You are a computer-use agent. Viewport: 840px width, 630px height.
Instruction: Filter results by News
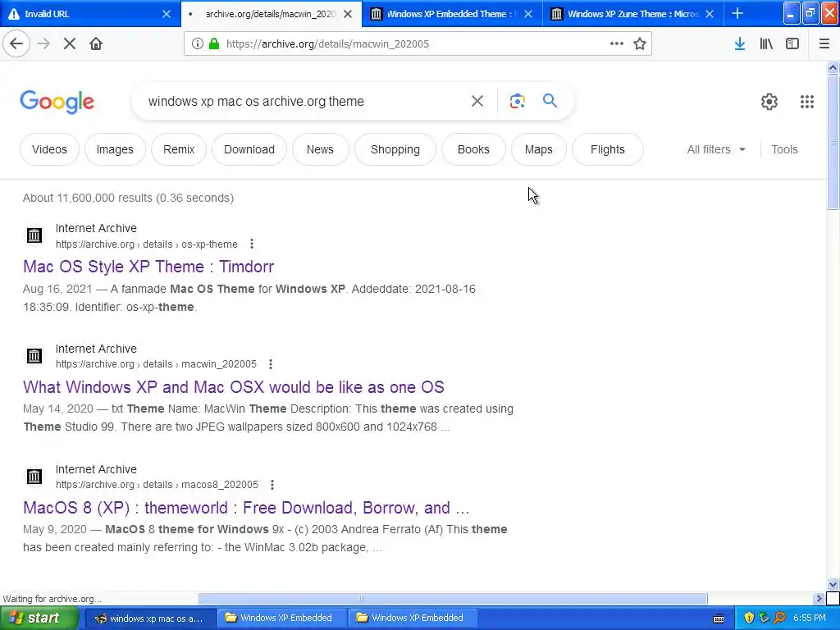pos(320,149)
